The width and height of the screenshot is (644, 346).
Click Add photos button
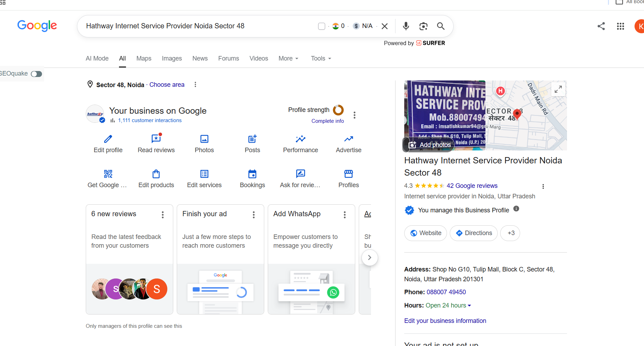click(x=429, y=145)
